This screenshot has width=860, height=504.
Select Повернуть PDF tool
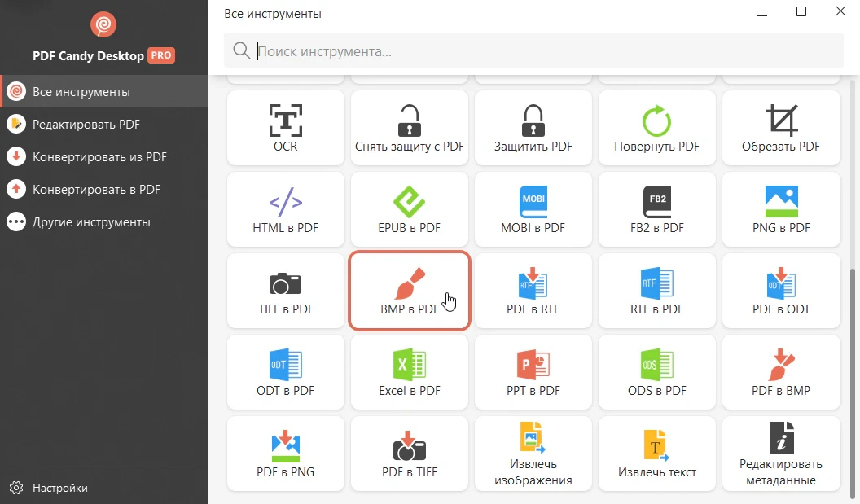(x=657, y=128)
